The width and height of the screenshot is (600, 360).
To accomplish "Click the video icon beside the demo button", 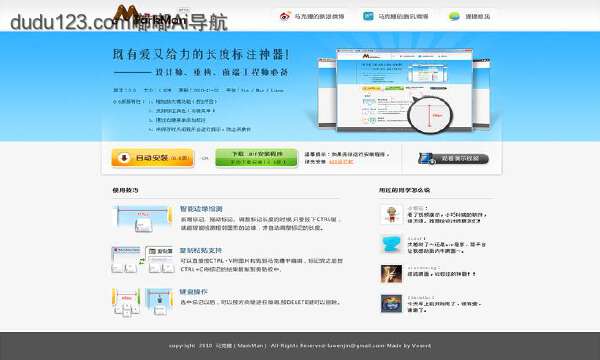I will [x=426, y=158].
